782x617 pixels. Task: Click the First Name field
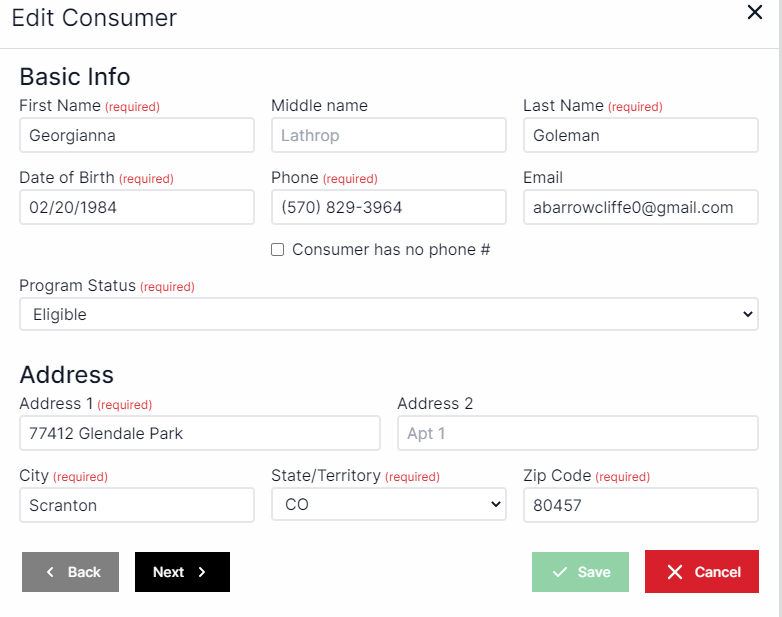136,135
